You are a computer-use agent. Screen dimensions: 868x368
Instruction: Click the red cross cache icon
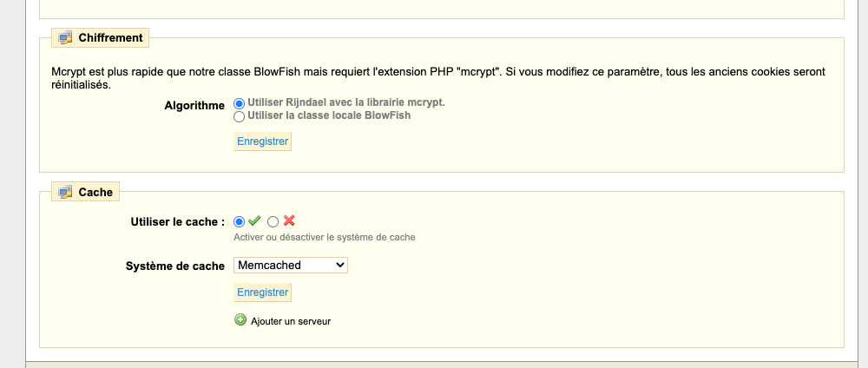pos(289,221)
